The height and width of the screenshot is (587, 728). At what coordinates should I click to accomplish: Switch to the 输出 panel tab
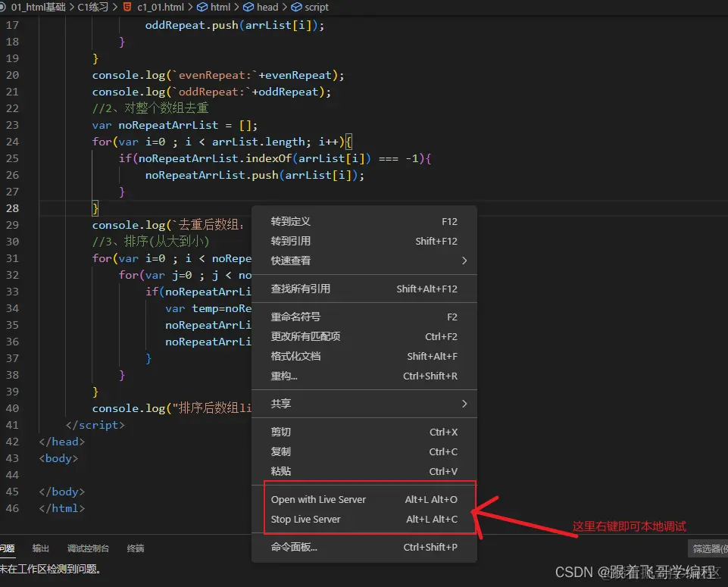[40, 548]
